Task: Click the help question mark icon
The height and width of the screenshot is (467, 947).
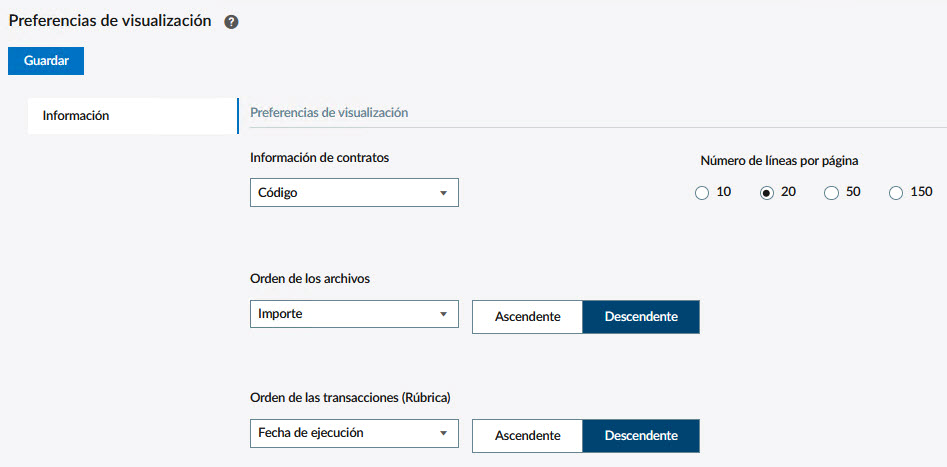Action: coord(231,22)
